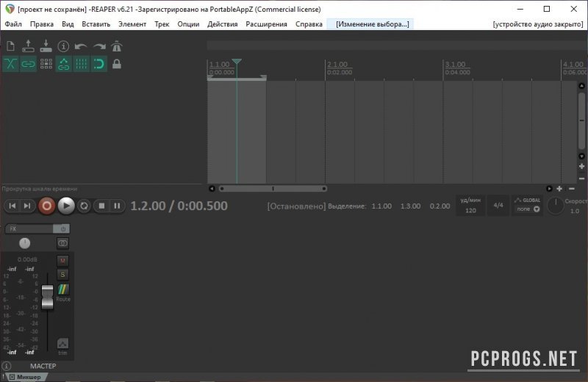Image resolution: width=588 pixels, height=382 pixels.
Task: Solo the master track with S button
Action: pyautogui.click(x=62, y=274)
